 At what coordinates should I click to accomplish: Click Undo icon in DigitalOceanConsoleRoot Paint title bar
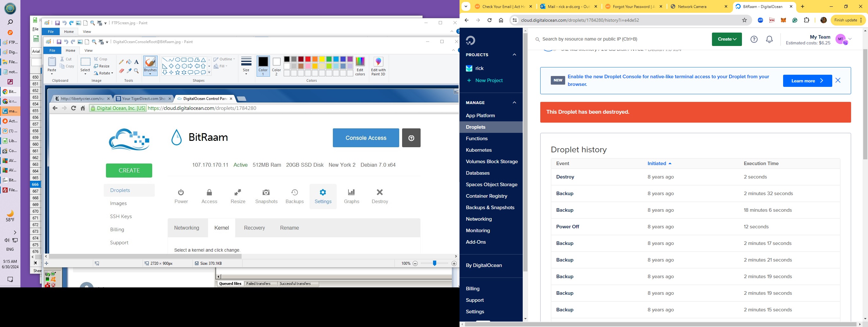pyautogui.click(x=66, y=42)
